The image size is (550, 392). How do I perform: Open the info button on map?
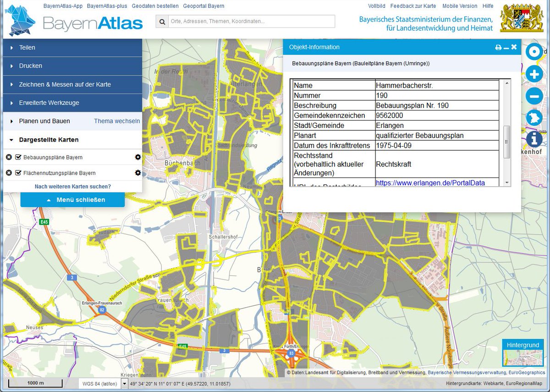tap(534, 139)
